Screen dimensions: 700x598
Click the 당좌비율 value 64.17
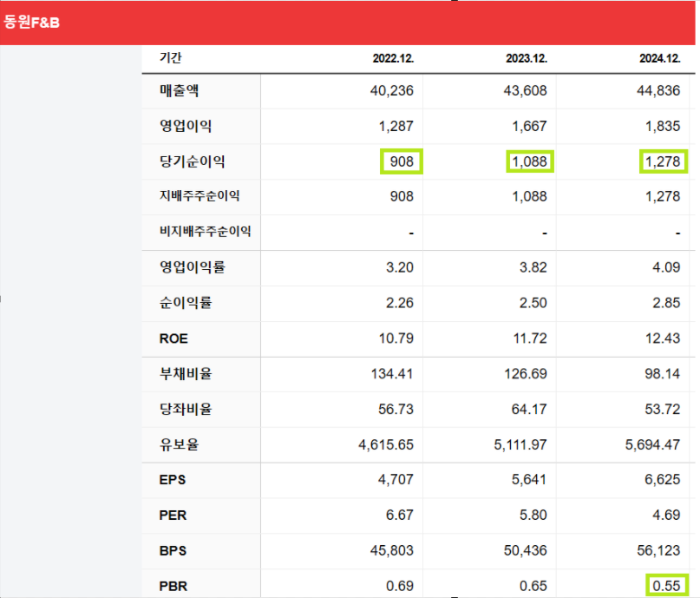pos(529,409)
